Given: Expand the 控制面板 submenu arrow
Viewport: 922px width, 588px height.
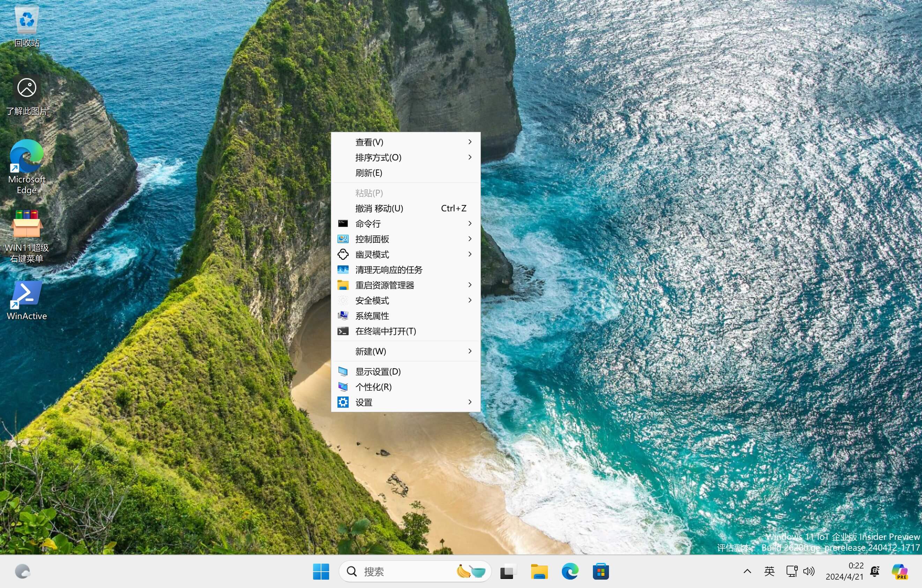Looking at the screenshot, I should point(470,239).
